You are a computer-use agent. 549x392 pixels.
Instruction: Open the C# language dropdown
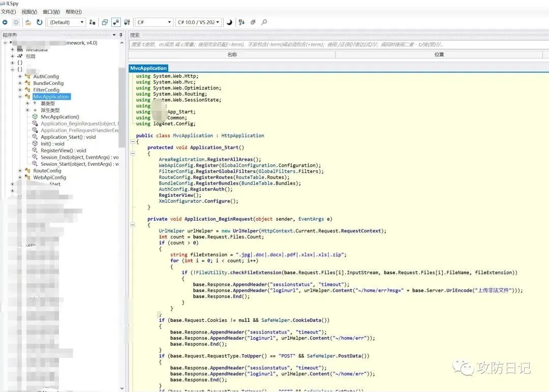point(154,22)
